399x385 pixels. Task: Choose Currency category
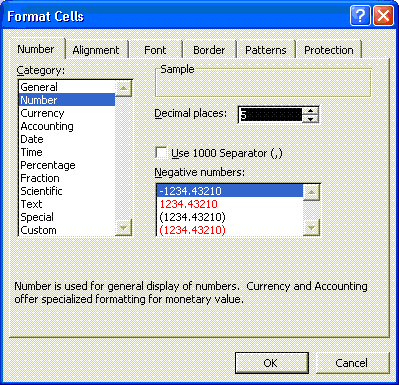tap(67, 113)
